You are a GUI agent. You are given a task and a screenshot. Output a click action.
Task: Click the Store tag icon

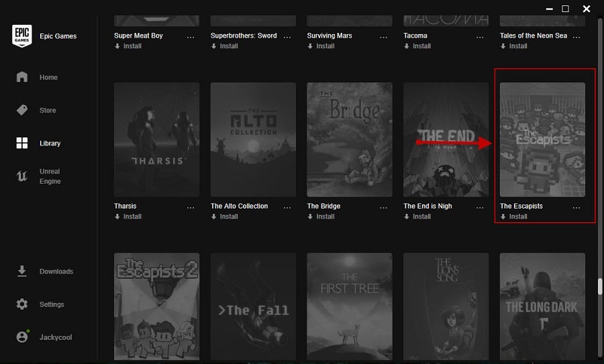[22, 110]
